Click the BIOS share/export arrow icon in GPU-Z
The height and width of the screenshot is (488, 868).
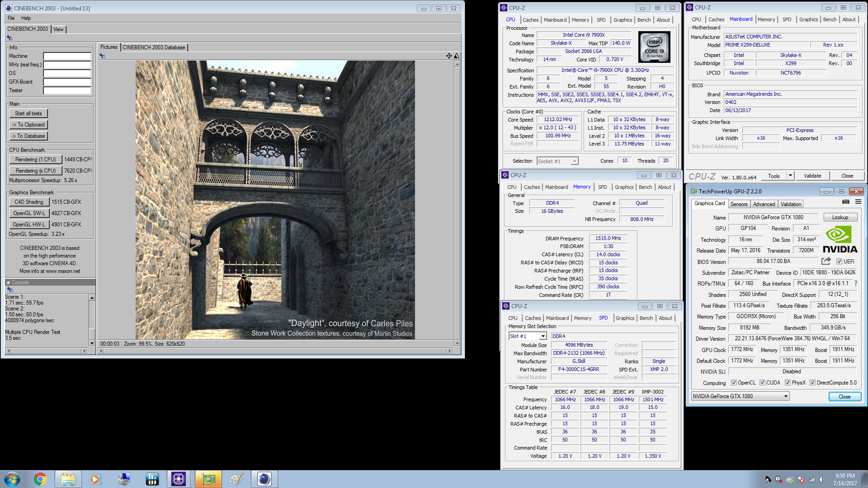point(826,261)
